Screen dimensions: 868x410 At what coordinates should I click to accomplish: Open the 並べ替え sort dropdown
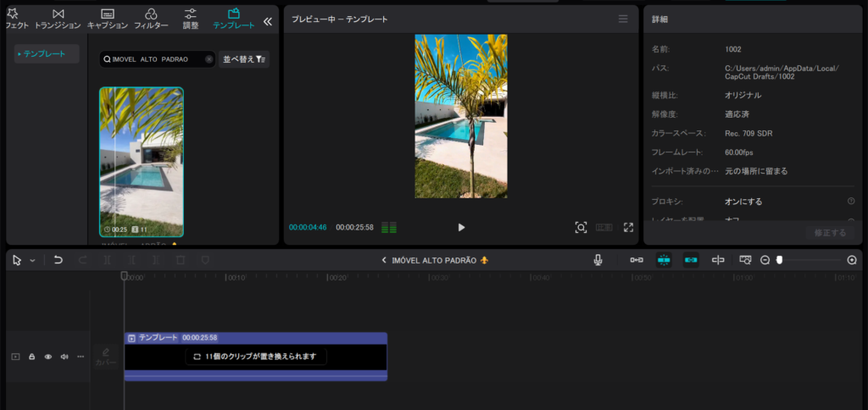[244, 59]
